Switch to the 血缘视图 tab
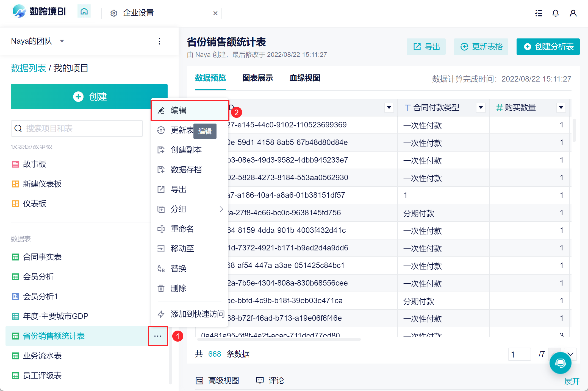Viewport: 588px width, 391px height. [305, 78]
